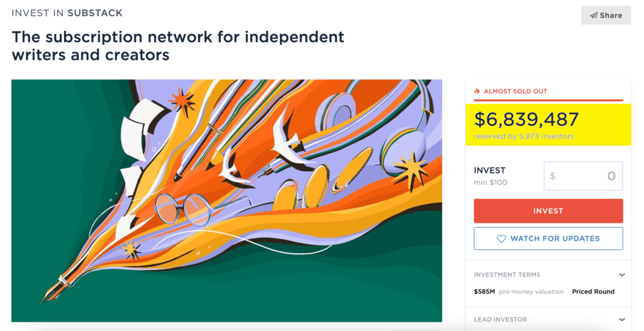
Task: Click WATCH FOR UPDATES button text
Action: click(555, 238)
